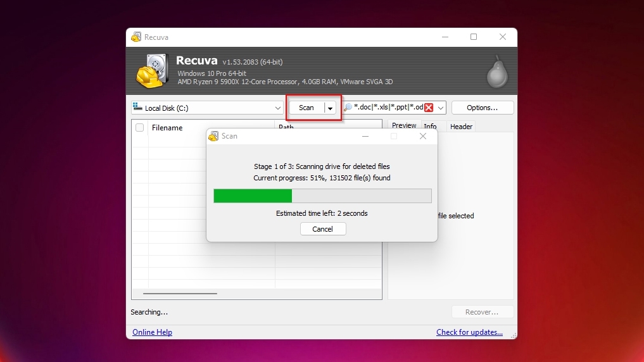Minimize the Scan dialog
This screenshot has height=362, width=644.
(x=365, y=136)
